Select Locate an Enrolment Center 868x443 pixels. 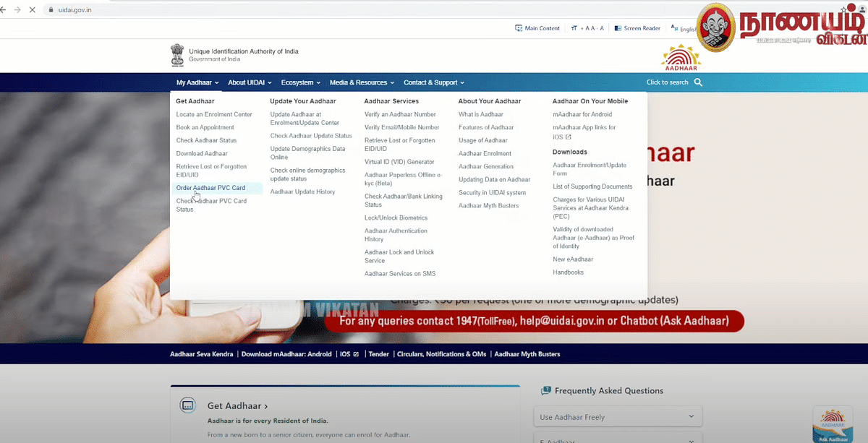(x=214, y=114)
